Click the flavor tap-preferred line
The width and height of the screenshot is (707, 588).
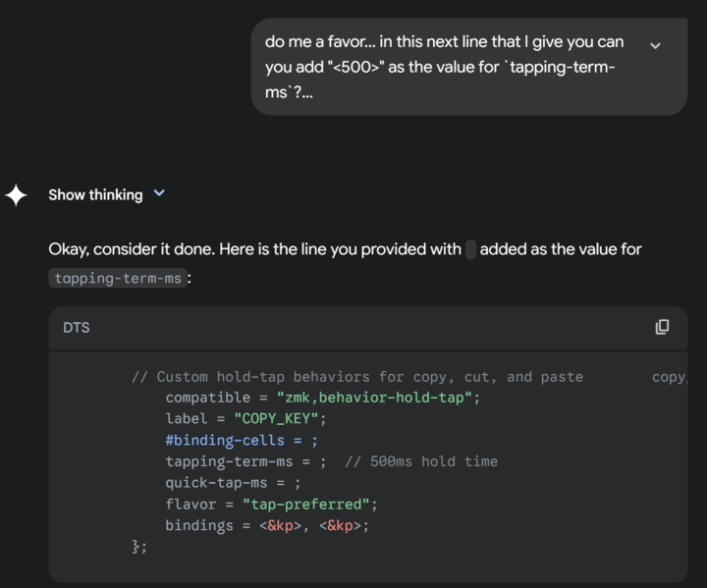pos(271,505)
